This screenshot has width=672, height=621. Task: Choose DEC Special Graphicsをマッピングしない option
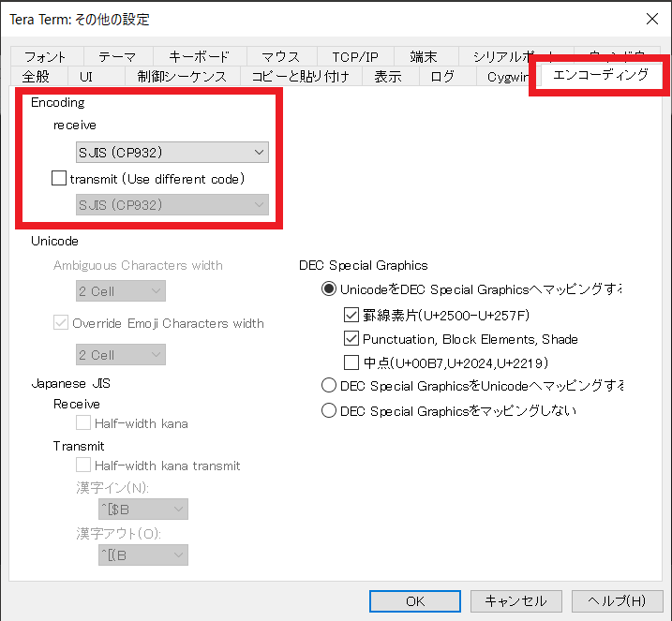tap(329, 410)
